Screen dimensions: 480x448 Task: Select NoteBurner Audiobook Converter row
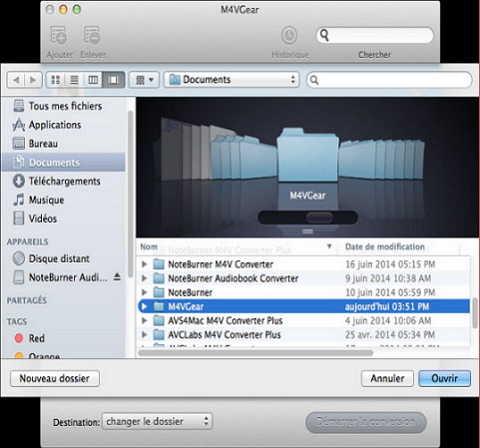(303, 278)
